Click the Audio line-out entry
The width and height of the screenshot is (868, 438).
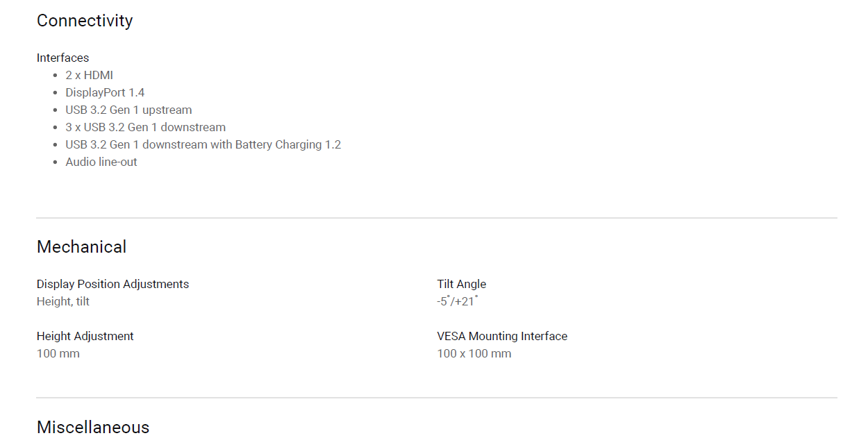[101, 162]
